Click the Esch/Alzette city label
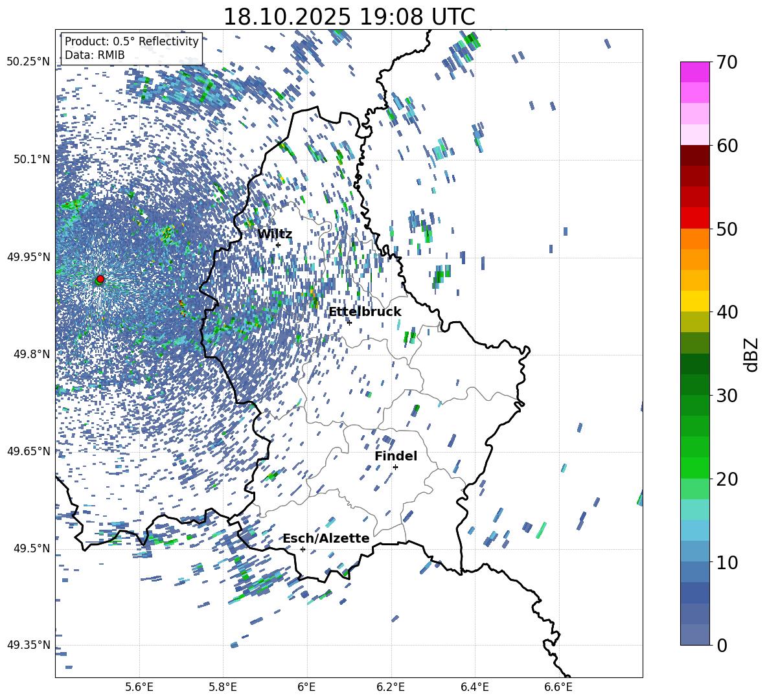Image resolution: width=767 pixels, height=700 pixels. tap(326, 538)
